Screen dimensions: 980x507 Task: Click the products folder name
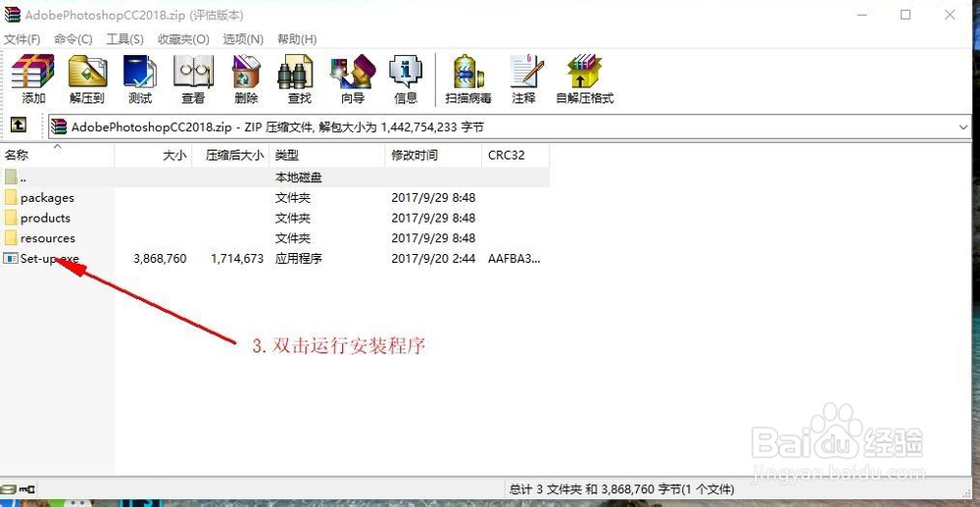click(x=46, y=218)
